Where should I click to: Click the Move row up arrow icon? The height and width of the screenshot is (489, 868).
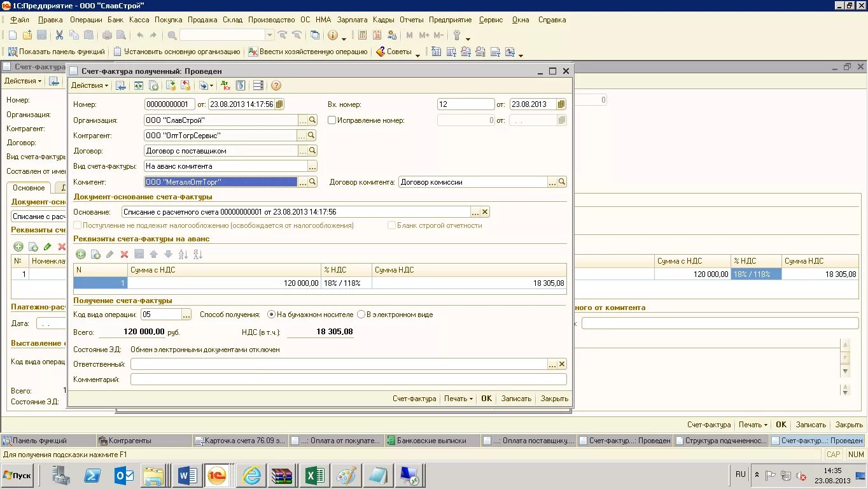tap(153, 255)
